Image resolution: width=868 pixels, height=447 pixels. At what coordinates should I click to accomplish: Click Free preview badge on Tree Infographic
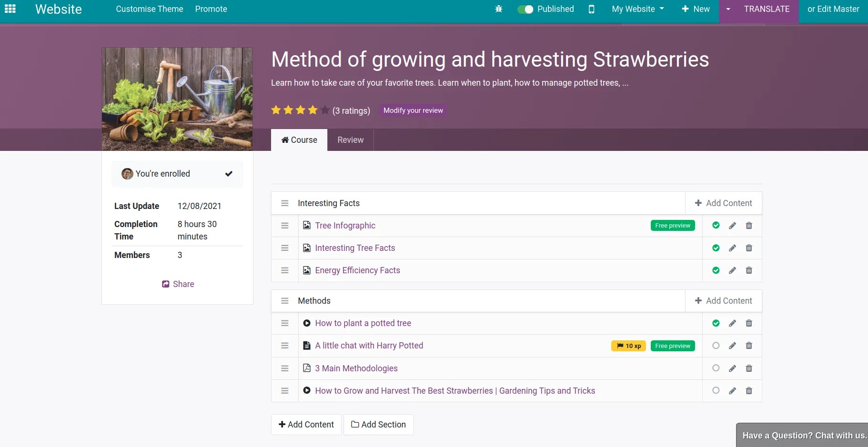(x=673, y=226)
